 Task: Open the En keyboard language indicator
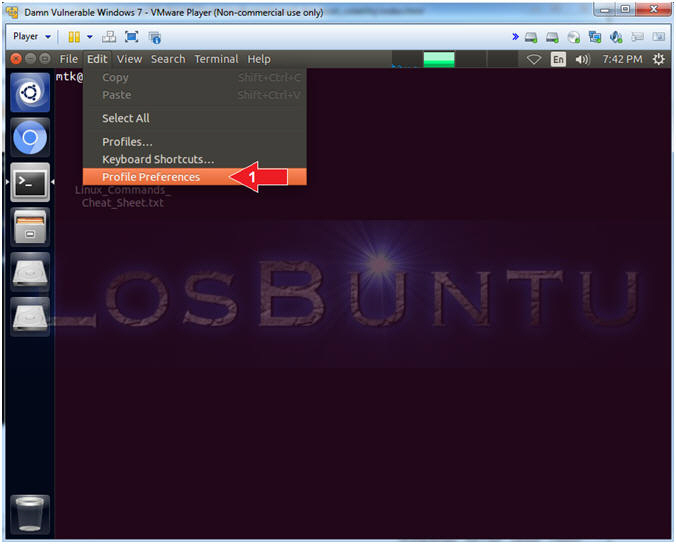(558, 59)
